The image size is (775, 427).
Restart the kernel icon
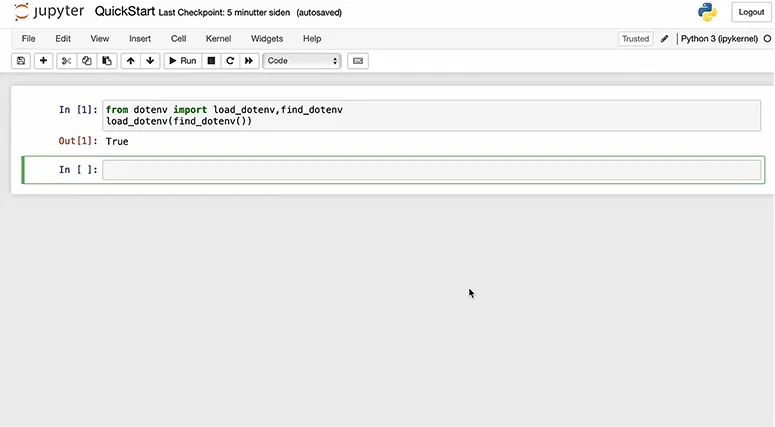pos(229,61)
